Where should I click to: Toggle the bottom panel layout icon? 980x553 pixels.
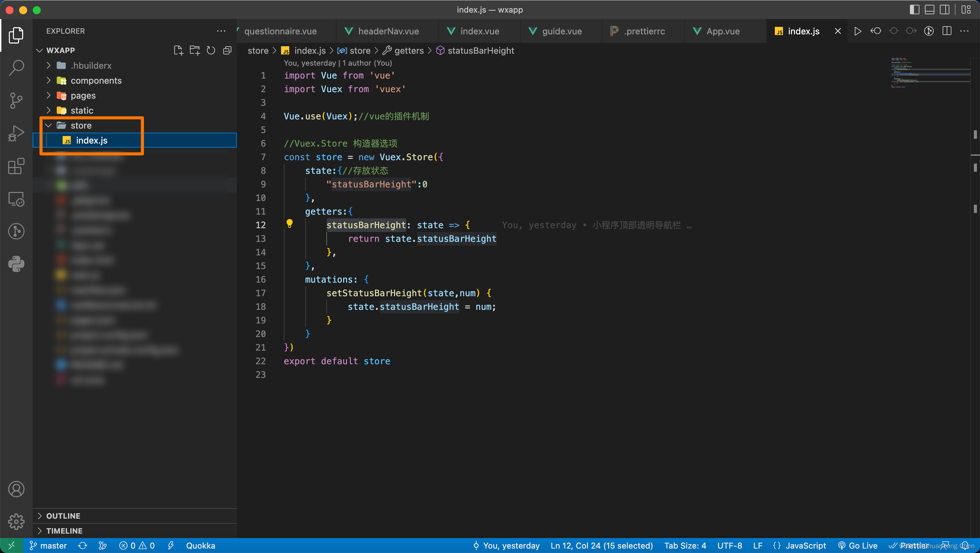(x=929, y=10)
